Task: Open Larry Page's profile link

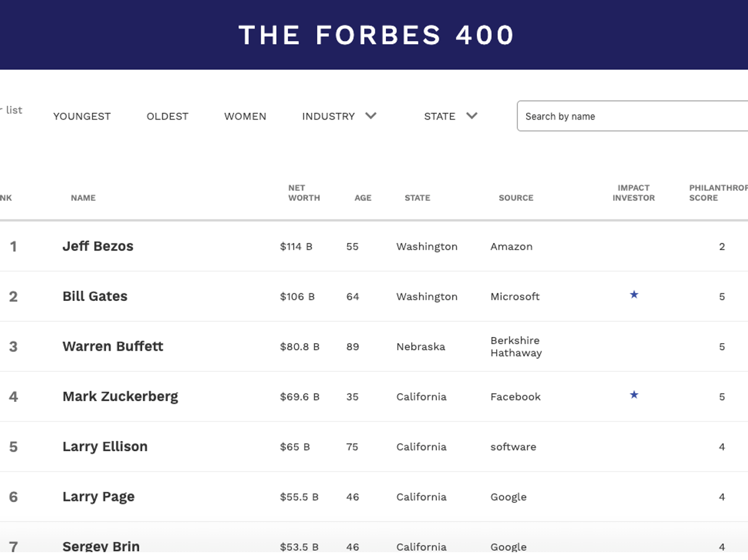Action: click(x=98, y=496)
